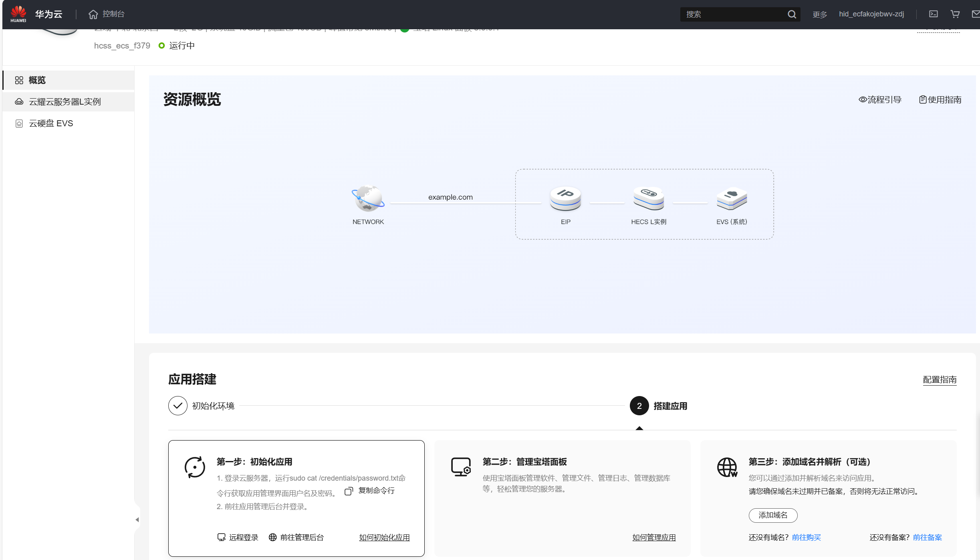This screenshot has width=980, height=560.
Task: Click the Huawei Cloud logo
Action: tap(19, 14)
